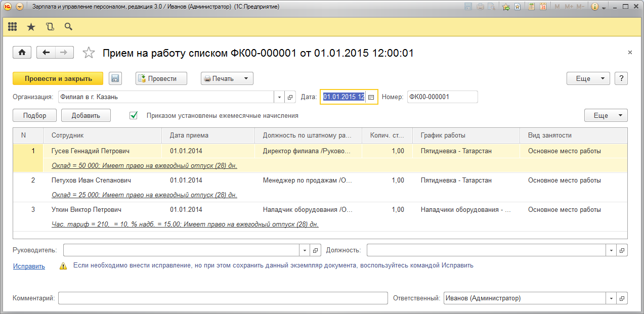
Task: Open favorites star in yellow toolbar
Action: (31, 27)
